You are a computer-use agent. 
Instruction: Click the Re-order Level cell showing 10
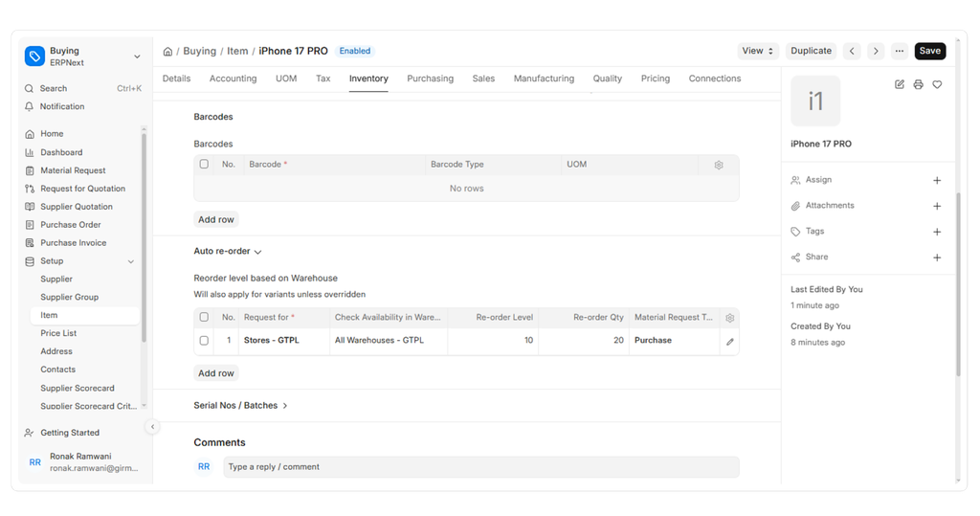[493, 341]
